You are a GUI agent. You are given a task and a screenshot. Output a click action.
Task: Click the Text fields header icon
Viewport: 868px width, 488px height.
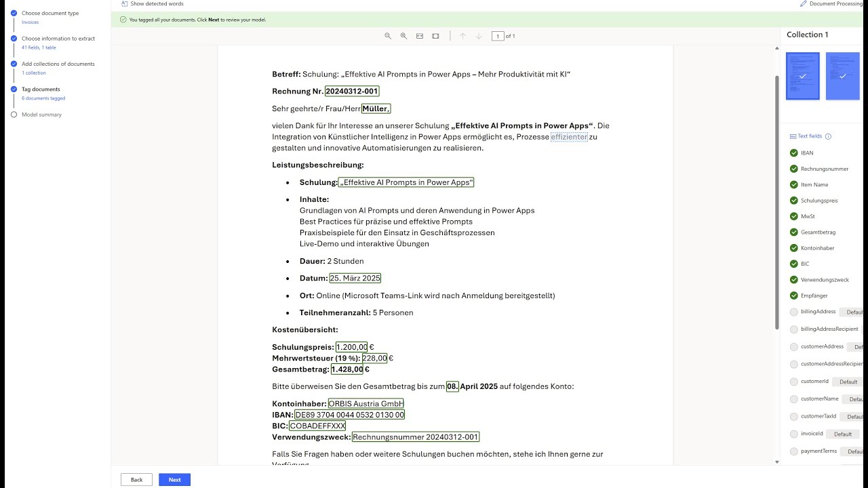coord(793,136)
